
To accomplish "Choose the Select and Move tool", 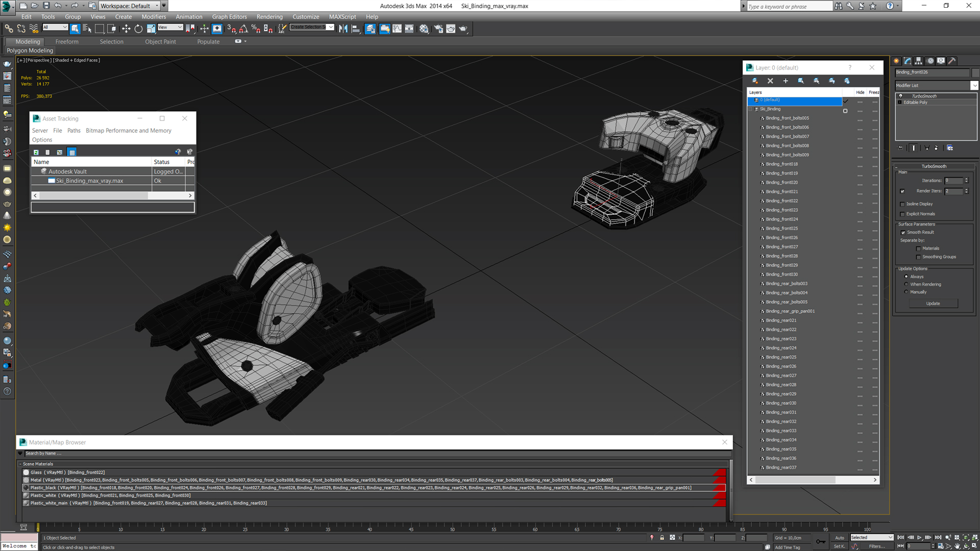I will 126,29.
